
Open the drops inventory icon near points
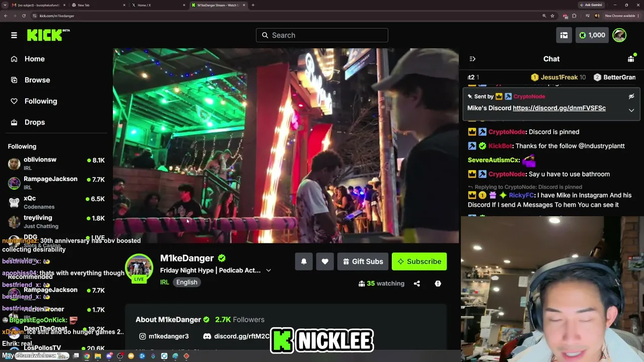[x=564, y=35]
